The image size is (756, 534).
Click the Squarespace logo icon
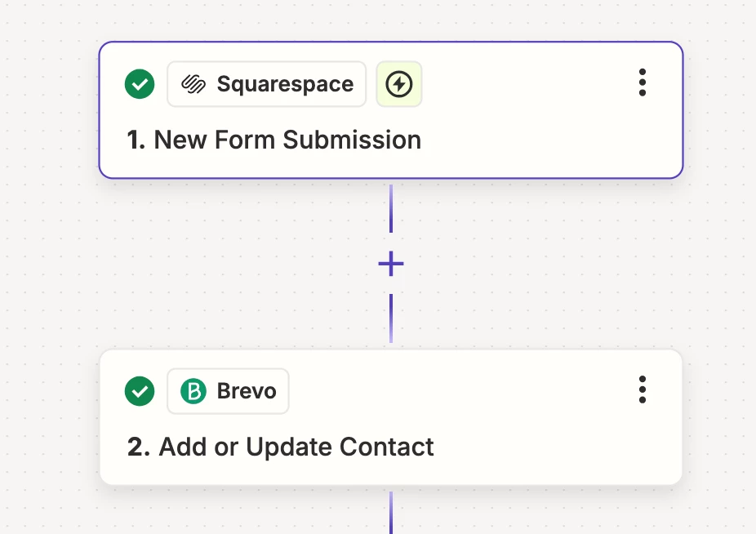(x=193, y=84)
